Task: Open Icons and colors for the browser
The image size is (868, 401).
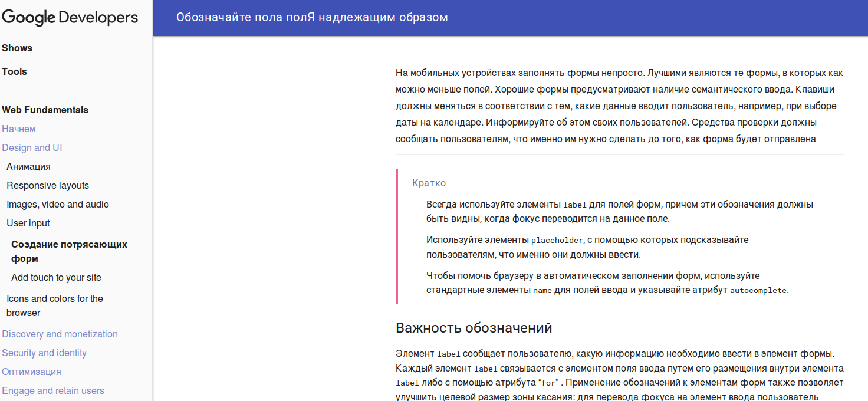Action: [x=55, y=306]
